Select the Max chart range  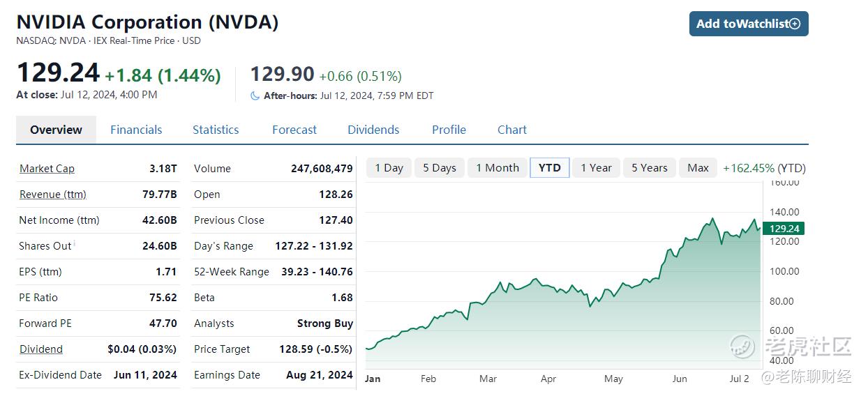pos(698,168)
